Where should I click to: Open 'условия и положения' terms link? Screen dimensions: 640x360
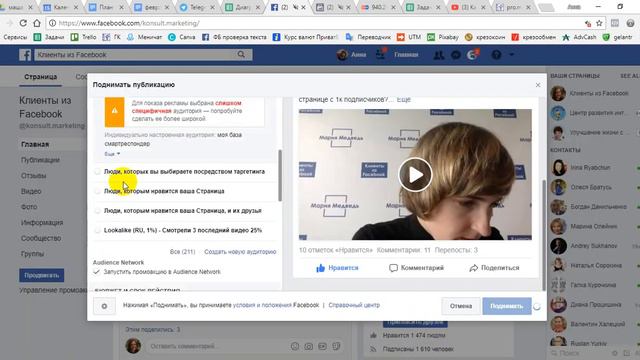tap(262, 305)
